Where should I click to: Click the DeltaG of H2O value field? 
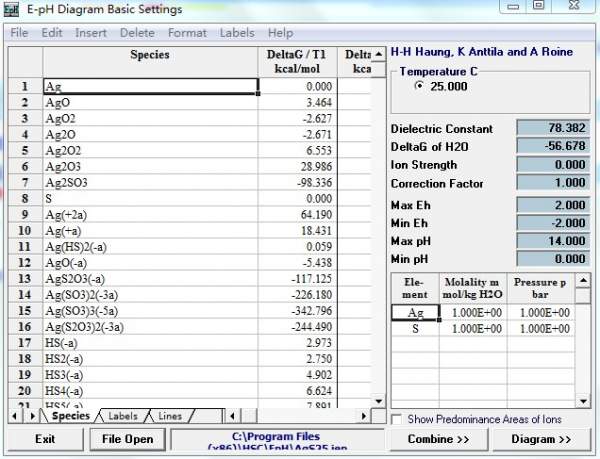[x=553, y=146]
